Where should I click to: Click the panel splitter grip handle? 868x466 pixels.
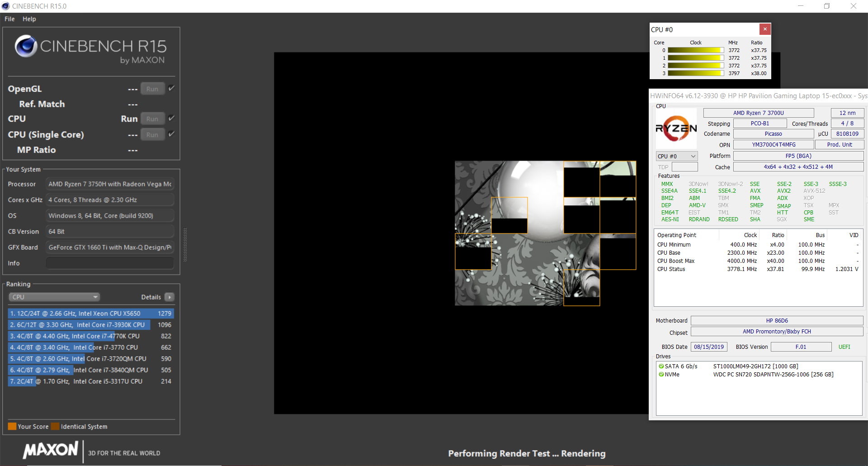coord(185,245)
